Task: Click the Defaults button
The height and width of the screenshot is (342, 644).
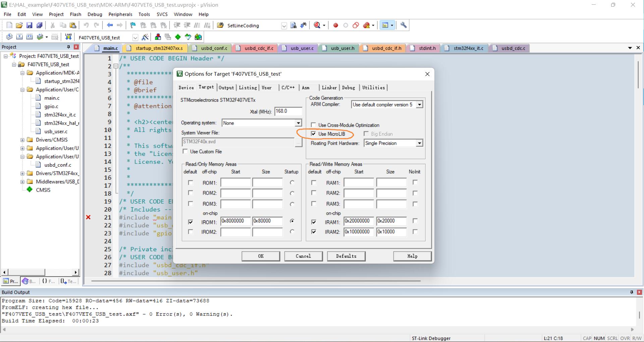Action: (346, 256)
